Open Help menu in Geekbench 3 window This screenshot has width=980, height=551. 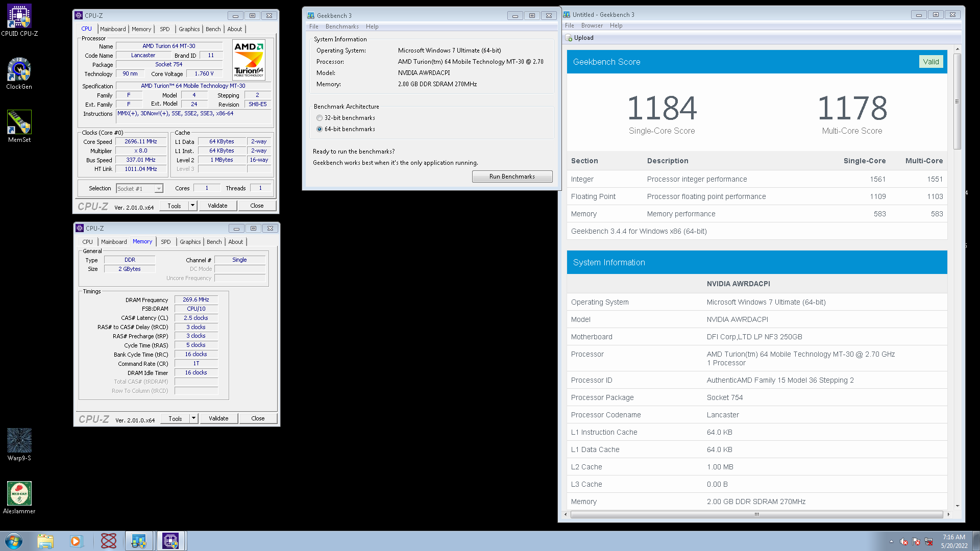[372, 27]
